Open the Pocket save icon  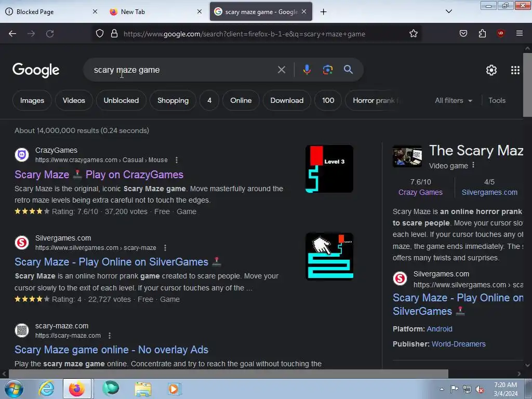pyautogui.click(x=463, y=34)
